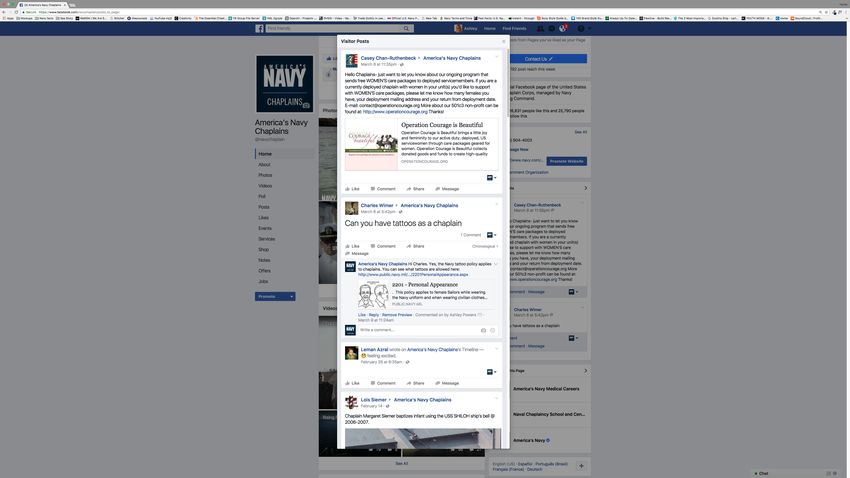Message Casey Chan-Ruthenbeck from her post
The height and width of the screenshot is (478, 850).
447,189
